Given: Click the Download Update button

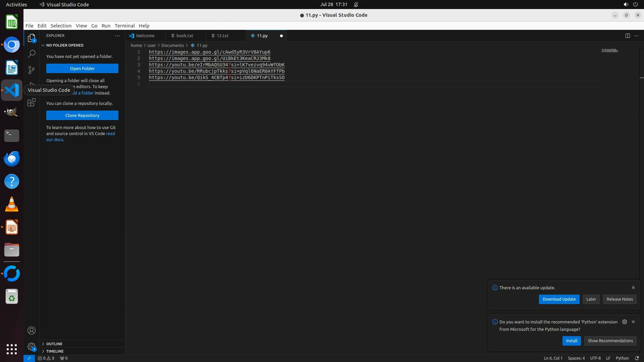Looking at the screenshot, I should click(x=559, y=299).
